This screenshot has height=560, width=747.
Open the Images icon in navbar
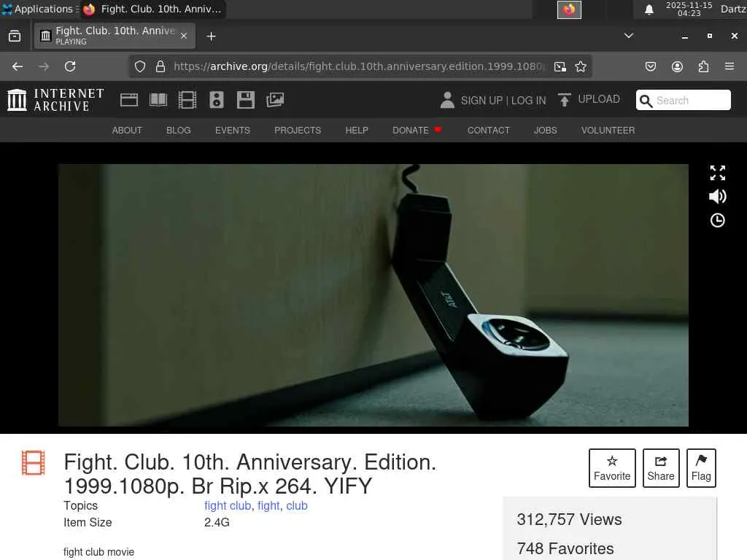point(275,100)
